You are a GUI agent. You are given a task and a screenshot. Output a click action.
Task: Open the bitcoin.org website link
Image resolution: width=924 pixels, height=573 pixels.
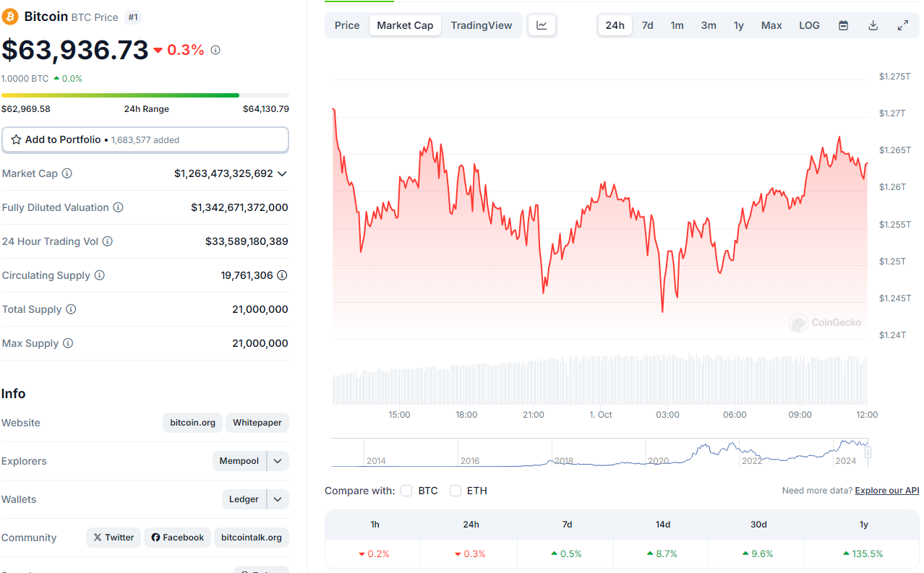click(192, 423)
